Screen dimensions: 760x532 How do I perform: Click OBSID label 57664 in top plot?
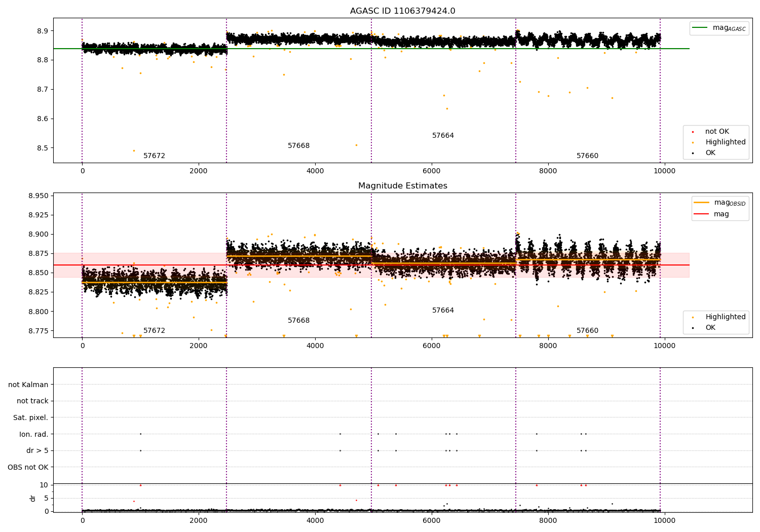pyautogui.click(x=443, y=136)
